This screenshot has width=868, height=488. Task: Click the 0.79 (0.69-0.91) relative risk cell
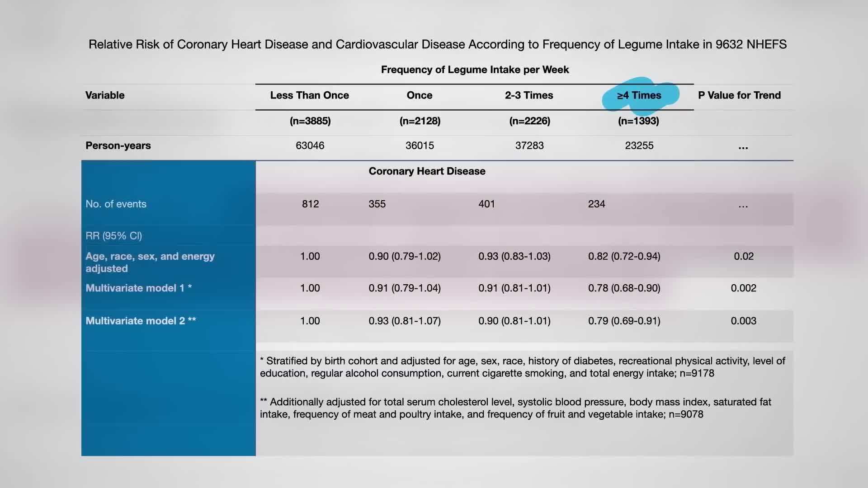[624, 321]
